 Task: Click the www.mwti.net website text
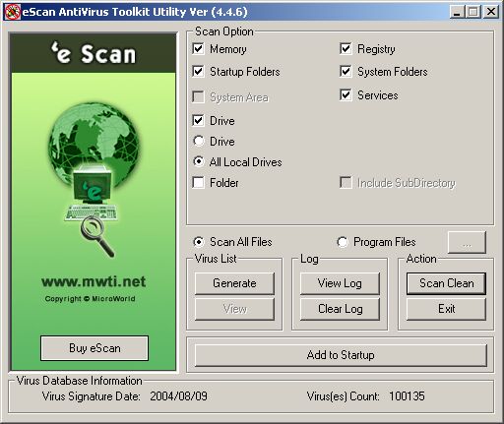pos(94,281)
